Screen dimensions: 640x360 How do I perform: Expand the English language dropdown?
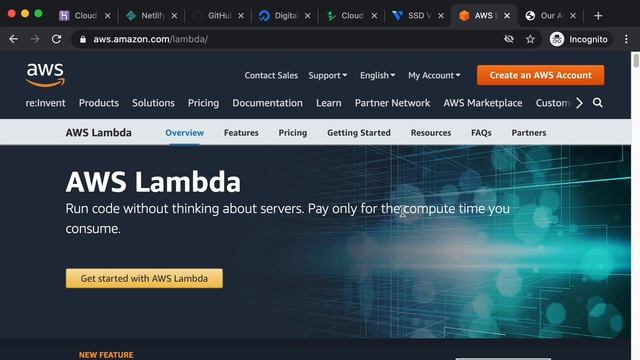click(377, 76)
